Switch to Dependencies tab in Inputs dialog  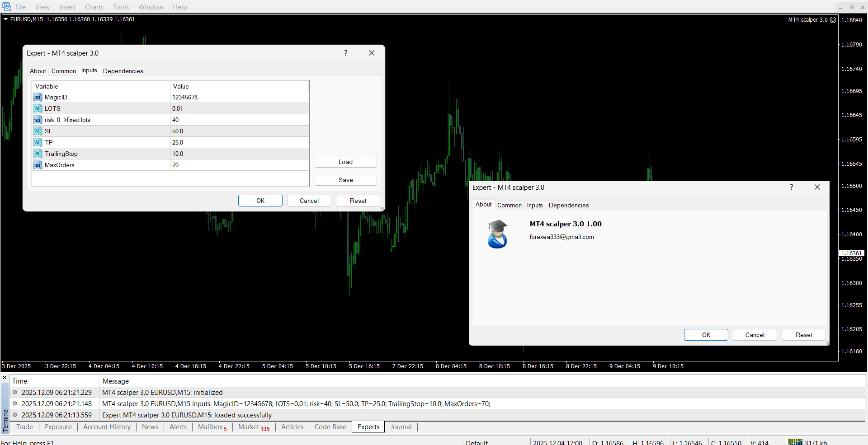[x=123, y=71]
